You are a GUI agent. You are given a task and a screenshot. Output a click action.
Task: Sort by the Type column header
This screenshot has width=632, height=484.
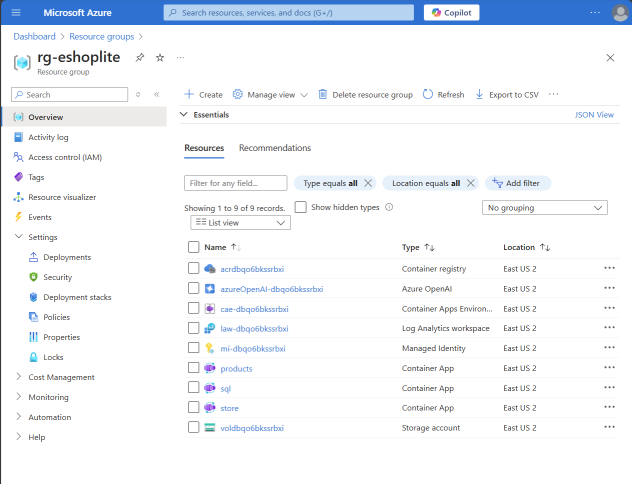point(418,247)
